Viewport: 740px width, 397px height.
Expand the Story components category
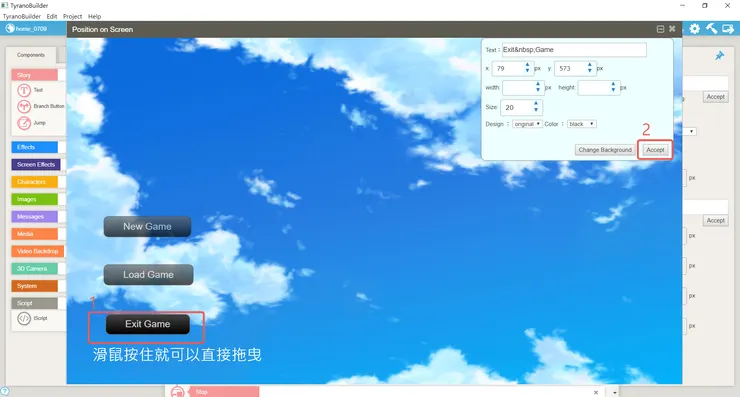coord(34,75)
